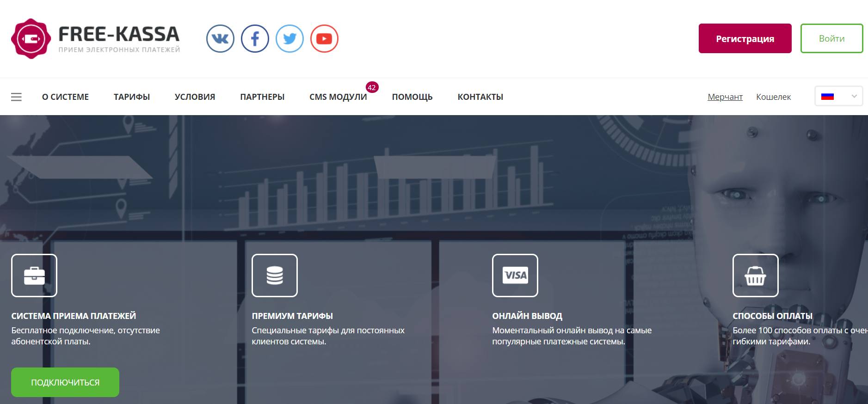
Task: Click the Способы оплаты heading
Action: pos(772,316)
